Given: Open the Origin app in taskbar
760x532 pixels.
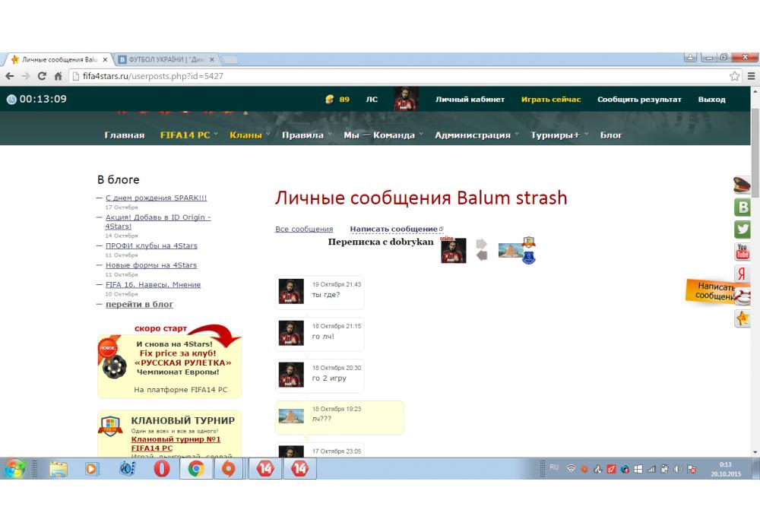Looking at the screenshot, I should click(x=228, y=469).
